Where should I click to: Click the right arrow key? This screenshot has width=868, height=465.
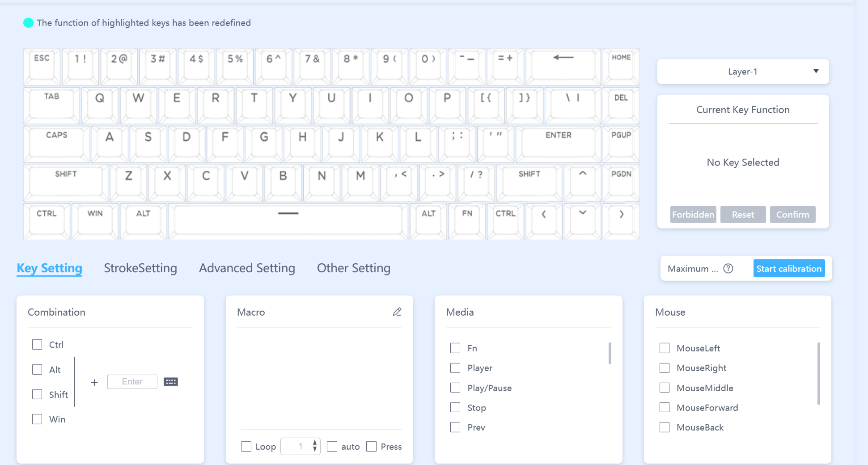[621, 222]
